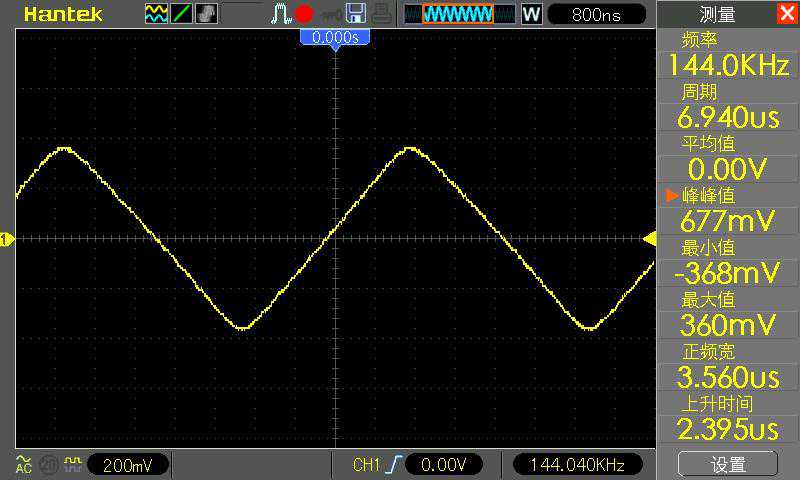Click the red record/stop indicator
Viewport: 800px width, 480px height.
pos(304,14)
